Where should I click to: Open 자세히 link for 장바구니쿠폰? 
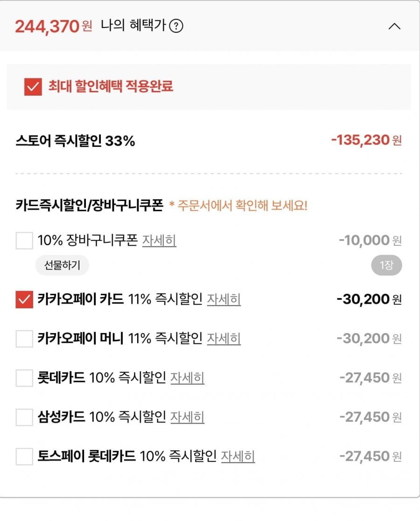click(159, 241)
